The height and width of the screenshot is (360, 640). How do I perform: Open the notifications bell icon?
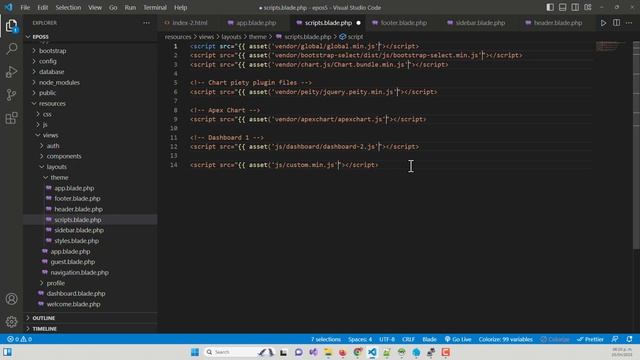pyautogui.click(x=629, y=339)
